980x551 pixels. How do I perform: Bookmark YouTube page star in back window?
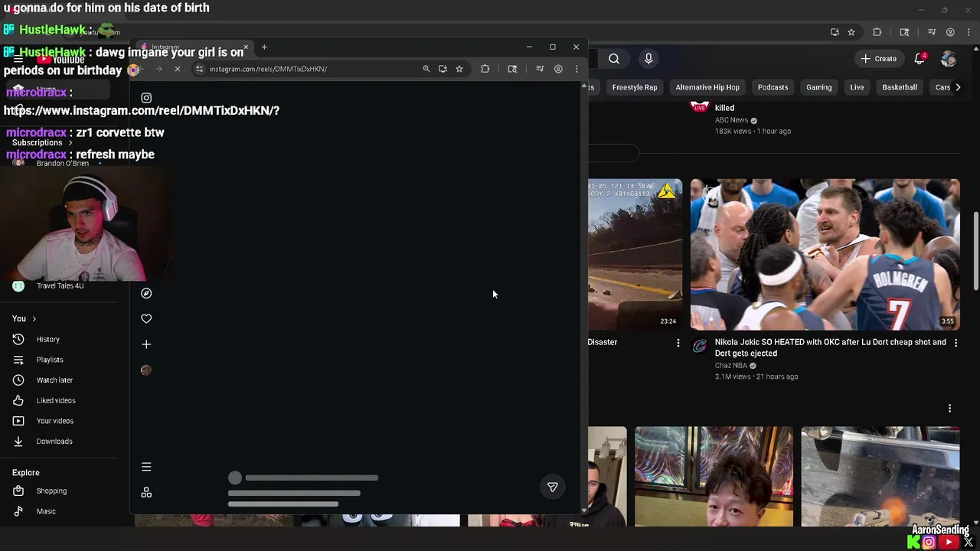coord(851,32)
